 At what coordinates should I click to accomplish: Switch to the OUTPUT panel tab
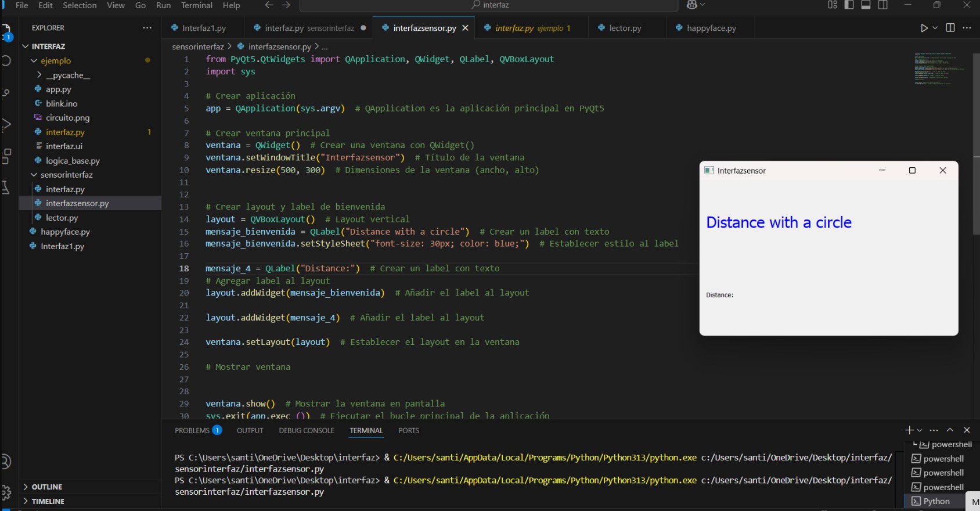pos(250,430)
